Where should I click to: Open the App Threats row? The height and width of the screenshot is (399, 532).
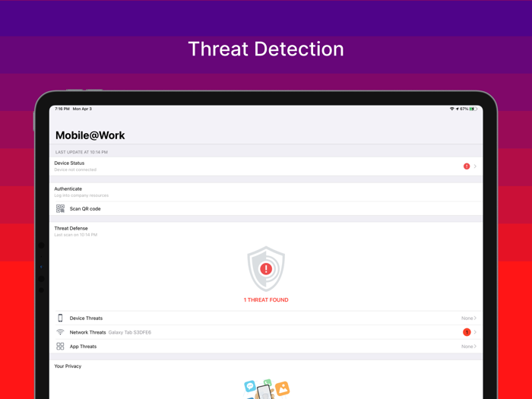(x=266, y=347)
